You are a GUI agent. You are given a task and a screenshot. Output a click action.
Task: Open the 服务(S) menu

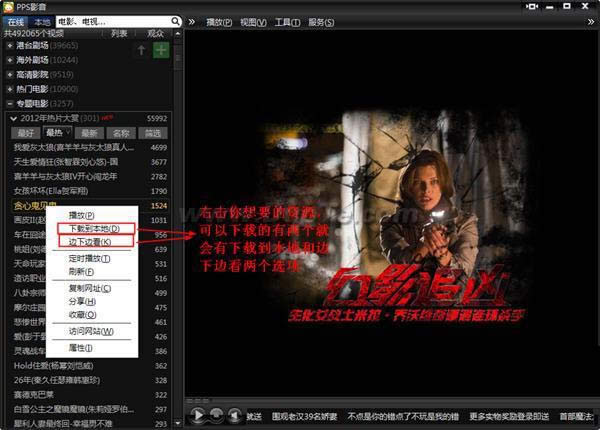(321, 22)
